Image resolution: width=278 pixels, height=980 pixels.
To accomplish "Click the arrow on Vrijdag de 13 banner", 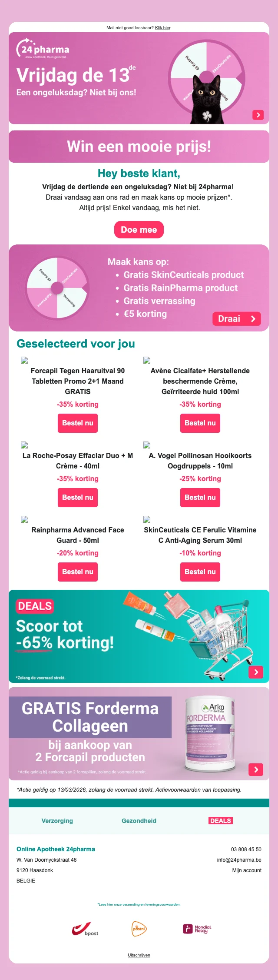I will [x=258, y=115].
